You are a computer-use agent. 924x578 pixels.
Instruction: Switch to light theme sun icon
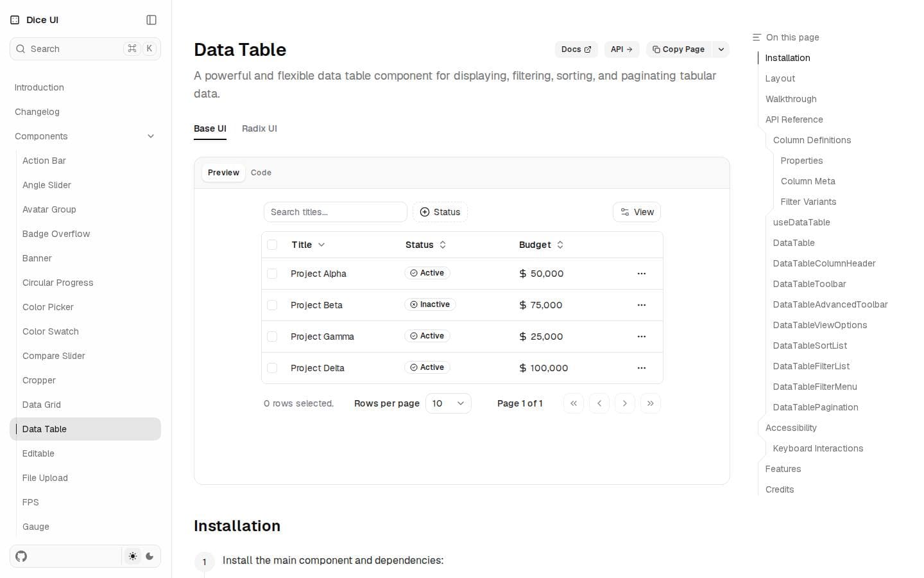coord(133,556)
